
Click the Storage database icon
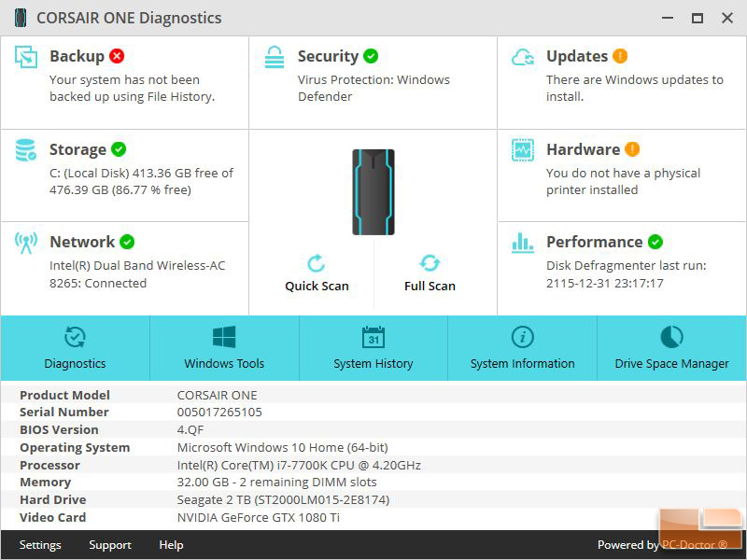26,150
